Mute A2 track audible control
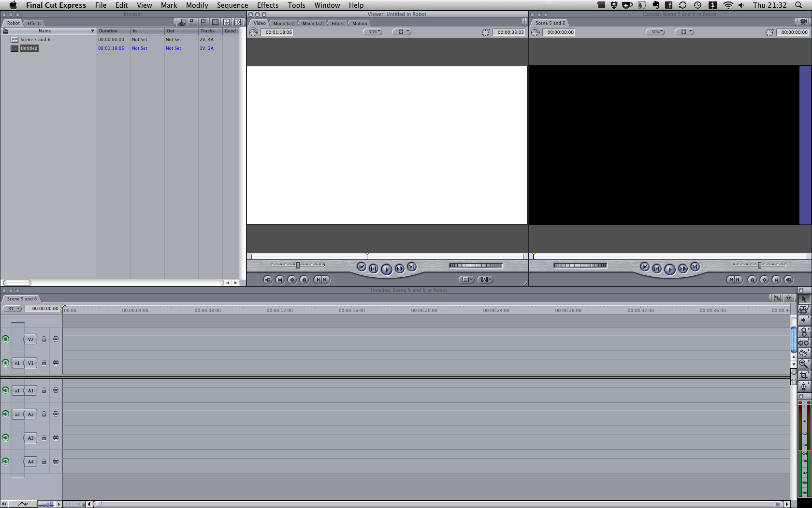This screenshot has height=508, width=812. (5, 414)
